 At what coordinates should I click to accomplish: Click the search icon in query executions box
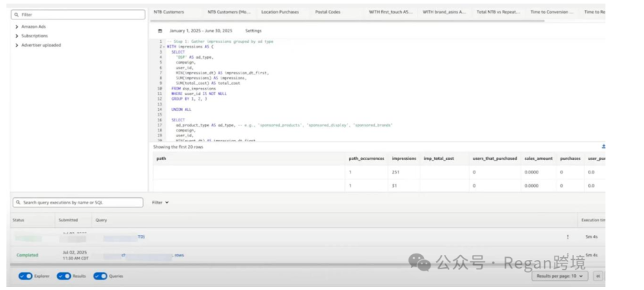16,203
